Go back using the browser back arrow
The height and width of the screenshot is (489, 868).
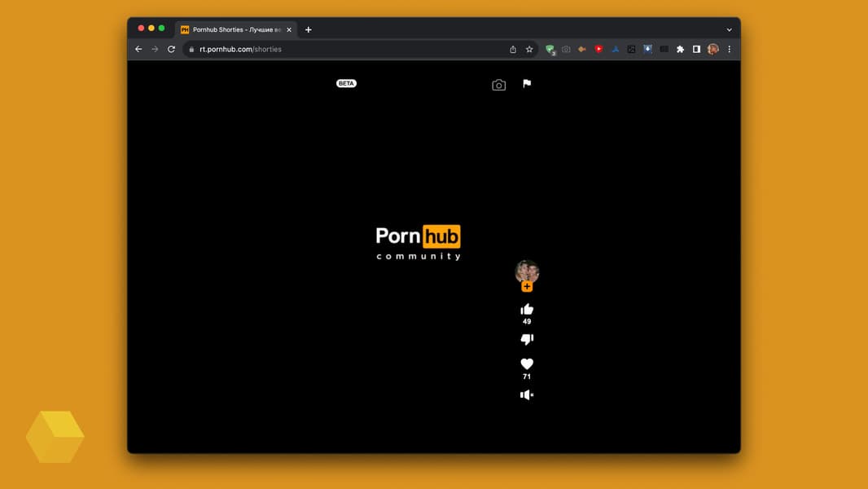[x=138, y=49]
